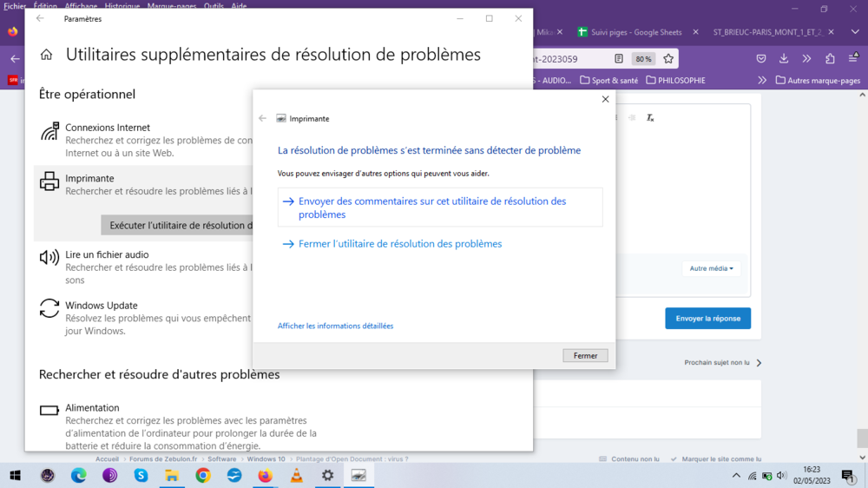This screenshot has width=868, height=488.
Task: Expand the Autre média dropdown
Action: coord(711,268)
